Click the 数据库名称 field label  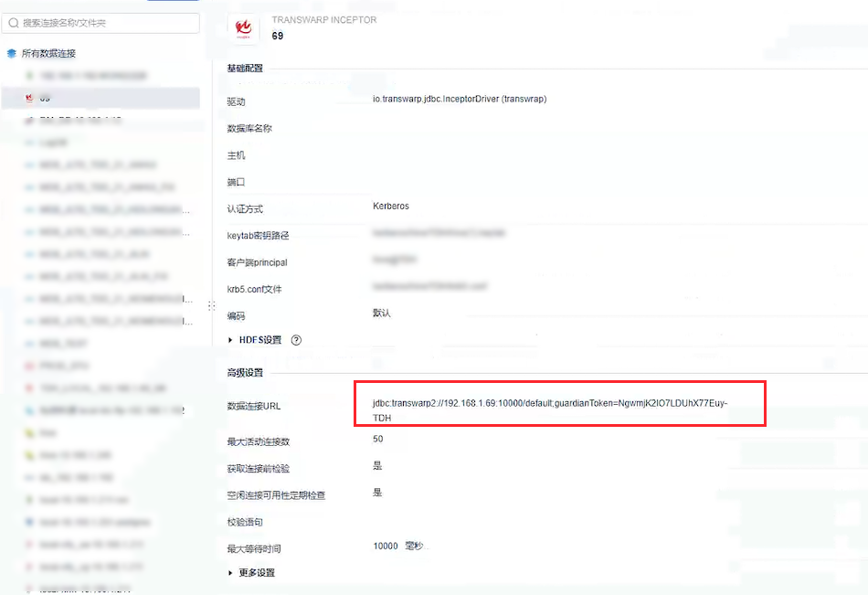[x=249, y=129]
